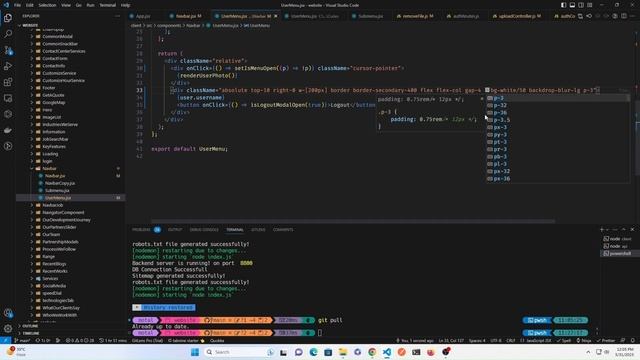This screenshot has height=360, width=640.
Task: Toggle Secondary Side Bar layout icon
Action: click(581, 5)
